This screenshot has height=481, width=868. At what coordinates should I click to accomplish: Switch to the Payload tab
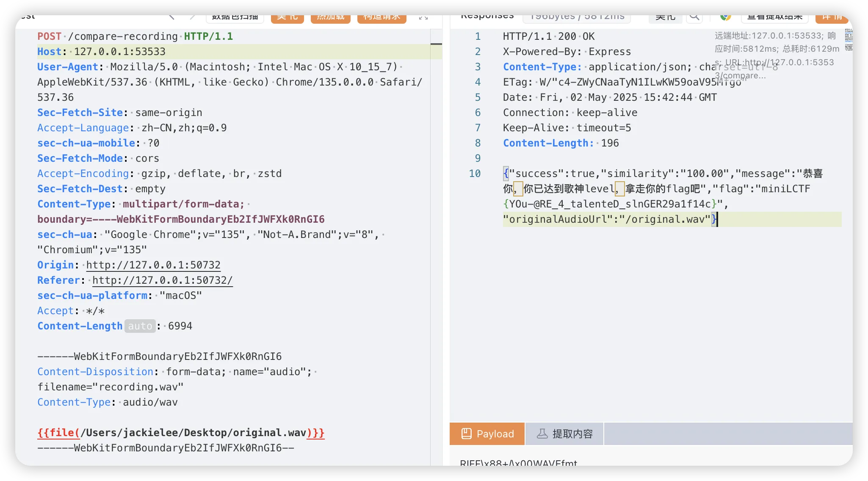click(x=487, y=434)
